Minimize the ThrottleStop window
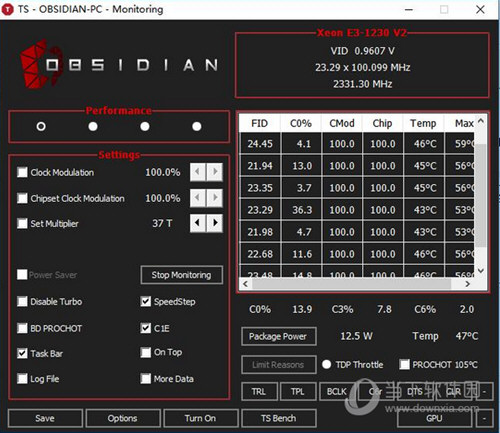 point(409,9)
